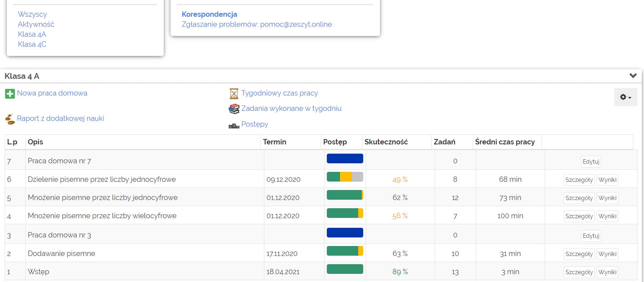Click the icon beside Raport z dodatkowej nauki
This screenshot has height=282, width=644.
pyautogui.click(x=10, y=119)
